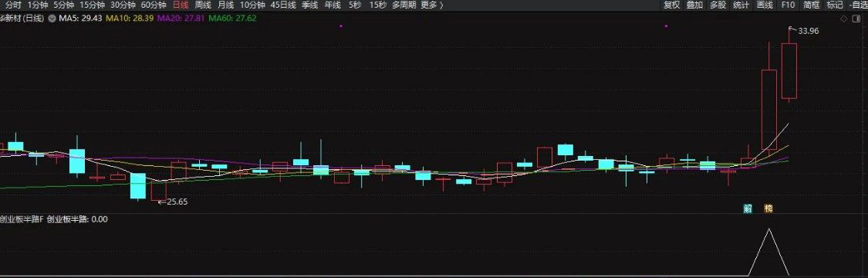Click the 榜 marker below the chart
The image size is (868, 278).
click(x=768, y=208)
